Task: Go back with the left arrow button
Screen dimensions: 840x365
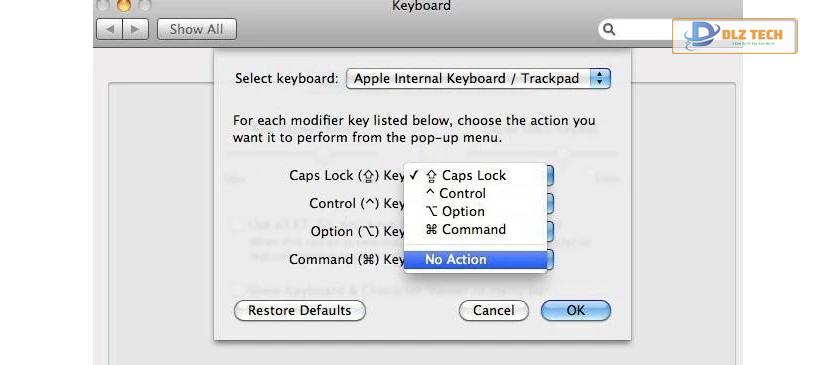Action: click(109, 29)
